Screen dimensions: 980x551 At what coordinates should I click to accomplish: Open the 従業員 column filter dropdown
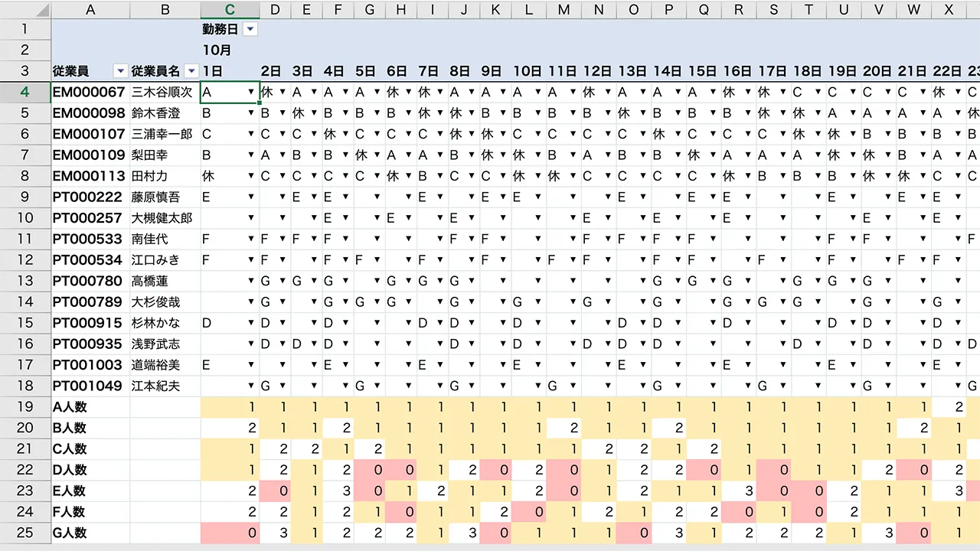(x=120, y=71)
